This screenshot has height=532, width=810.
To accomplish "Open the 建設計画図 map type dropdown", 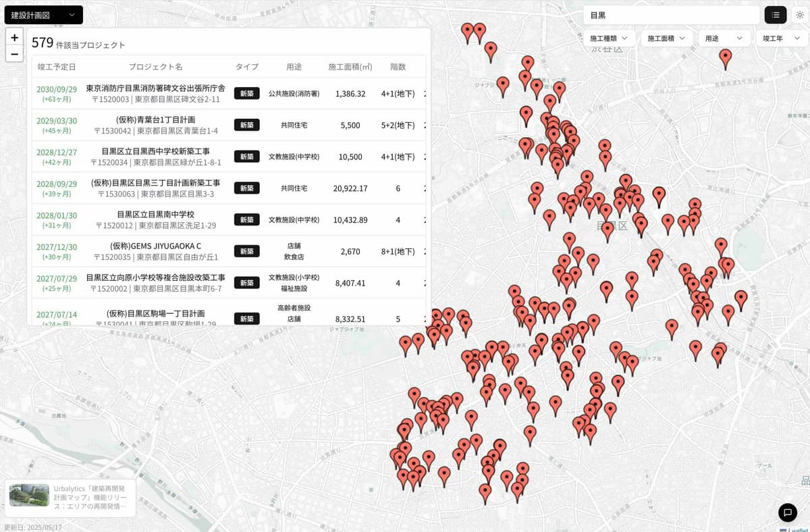I will pos(43,15).
